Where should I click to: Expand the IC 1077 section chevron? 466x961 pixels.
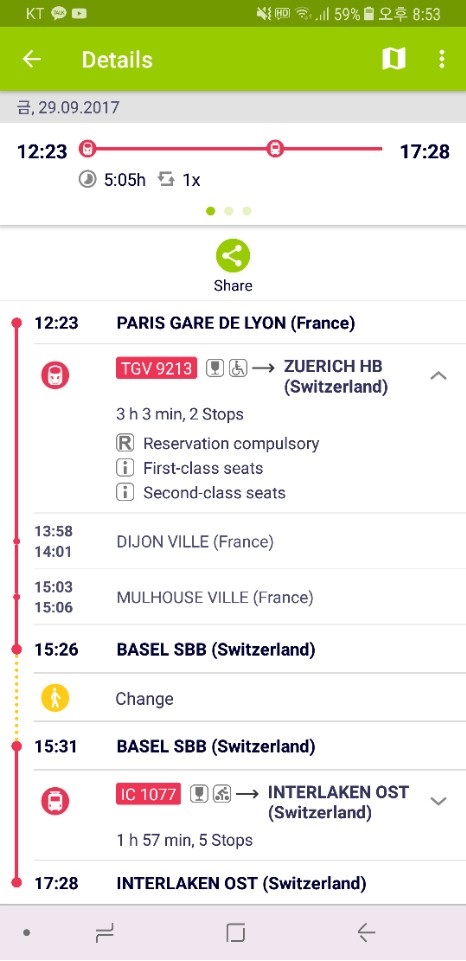[x=438, y=801]
